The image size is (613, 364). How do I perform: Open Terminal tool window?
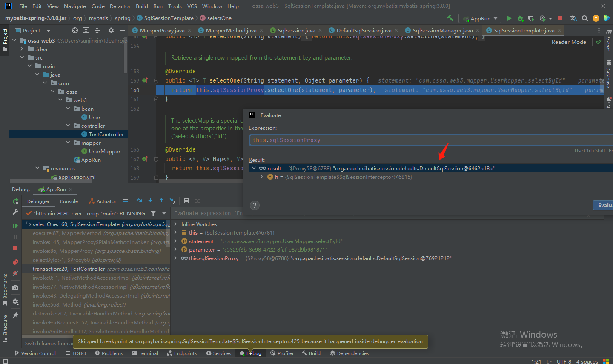point(145,353)
